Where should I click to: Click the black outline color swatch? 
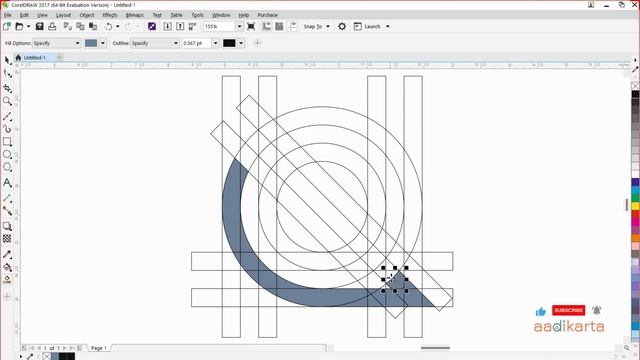pyautogui.click(x=229, y=43)
